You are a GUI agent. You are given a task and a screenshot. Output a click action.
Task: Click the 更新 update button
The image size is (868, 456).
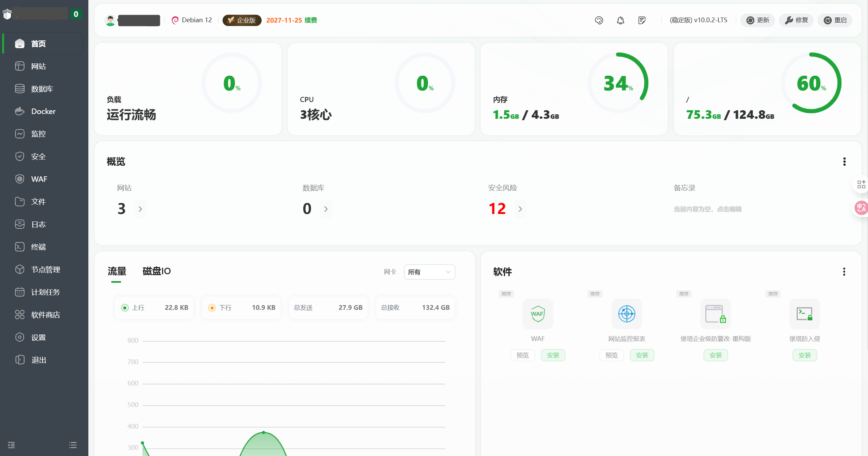[x=758, y=20]
